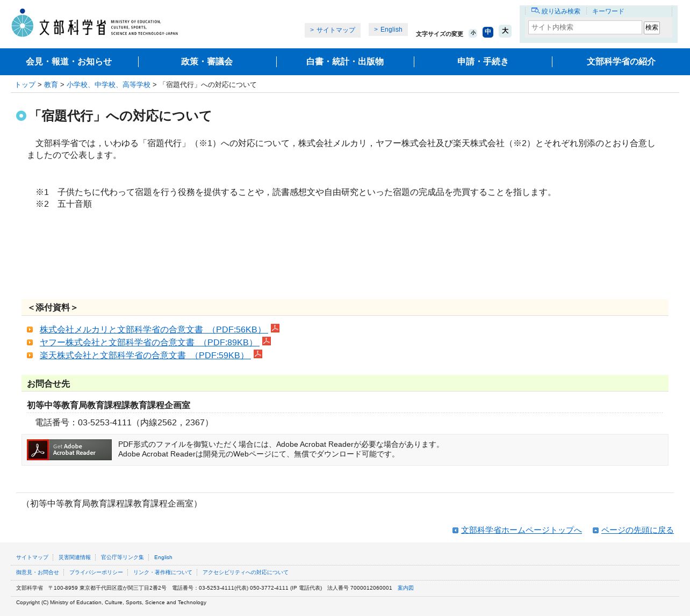Viewport: 690px width, 616px height.
Task: Click the お問合せ先 section heading
Action: [x=48, y=384]
